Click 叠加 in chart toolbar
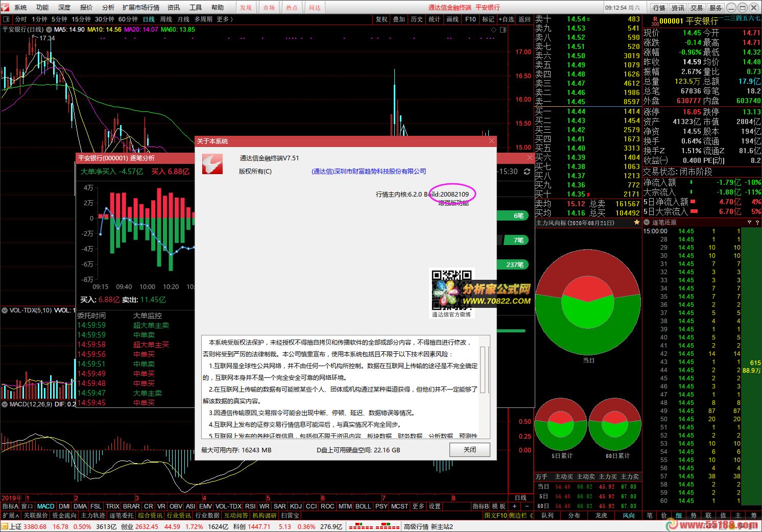This screenshot has width=762, height=532. pyautogui.click(x=399, y=19)
